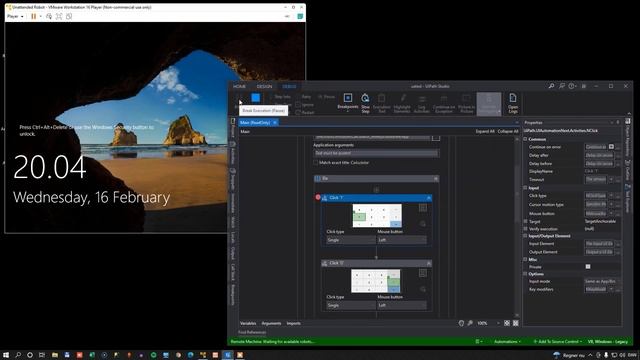Open Windows taskbar search
Screen dimensions: 640x360
[x=18, y=355]
